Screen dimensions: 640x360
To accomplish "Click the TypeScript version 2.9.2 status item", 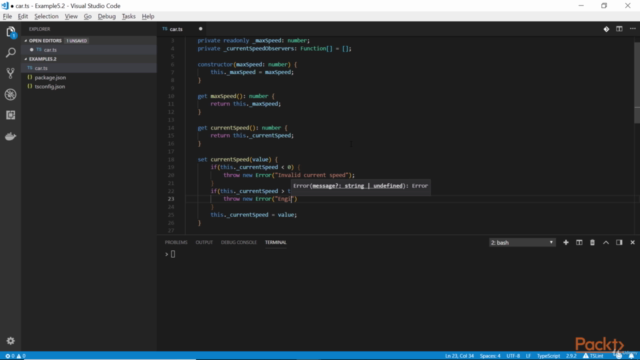I will (x=571, y=356).
